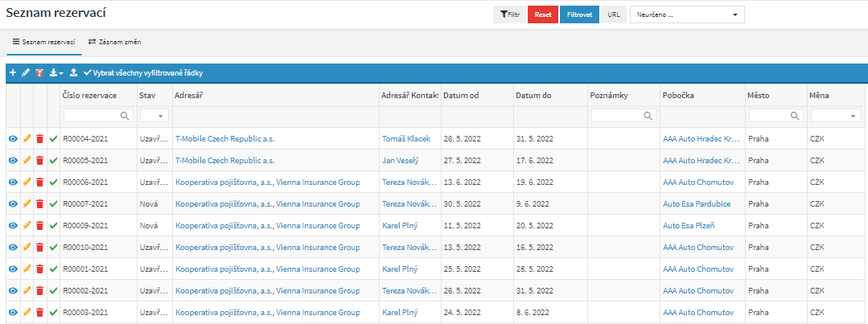
Task: Open T-Mobile Czech Republic link for R00004-2021
Action: click(x=224, y=138)
